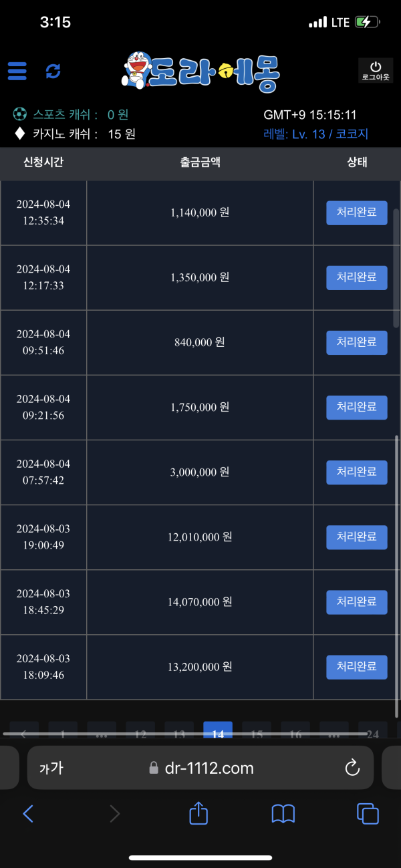Tap Safari share icon
The height and width of the screenshot is (868, 401).
click(198, 813)
